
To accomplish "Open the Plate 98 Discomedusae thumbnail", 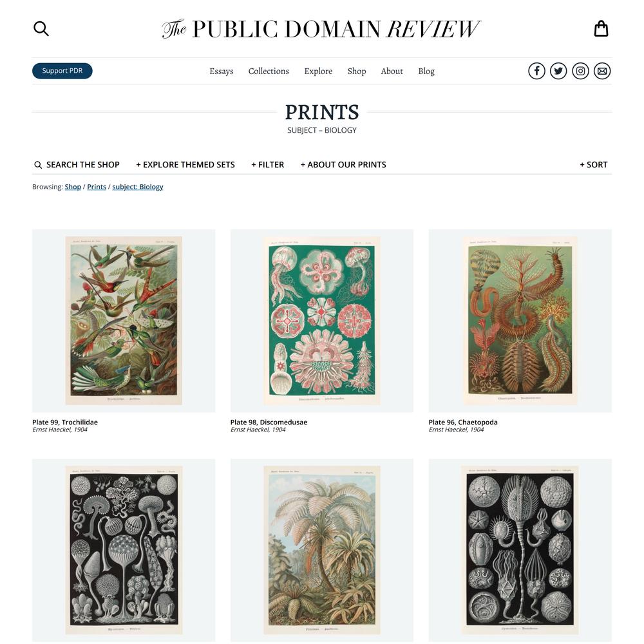I will pos(321,321).
